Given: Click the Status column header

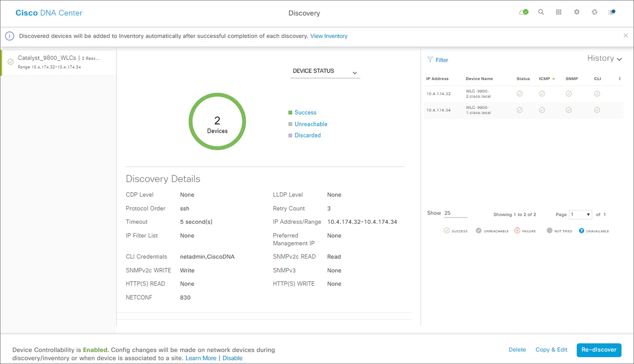Looking at the screenshot, I should 523,79.
